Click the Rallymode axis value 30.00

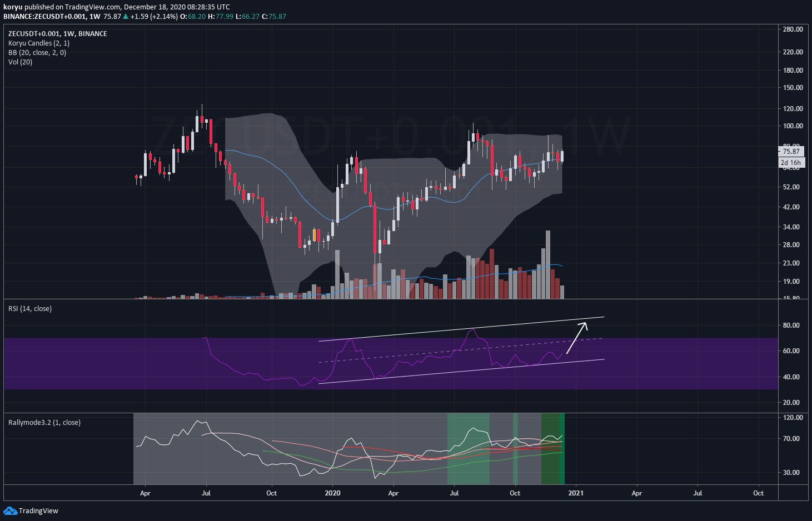[791, 472]
